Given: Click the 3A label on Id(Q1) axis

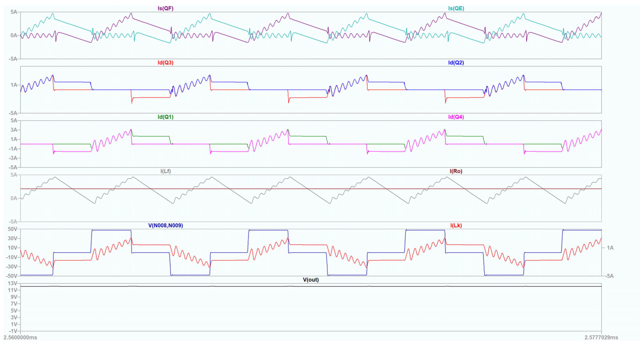Looking at the screenshot, I should [x=14, y=130].
